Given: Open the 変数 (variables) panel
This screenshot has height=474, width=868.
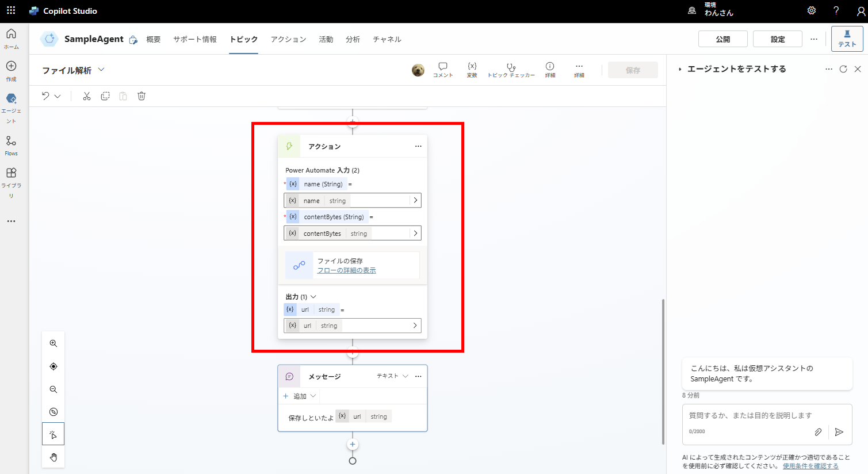Looking at the screenshot, I should pos(472,68).
